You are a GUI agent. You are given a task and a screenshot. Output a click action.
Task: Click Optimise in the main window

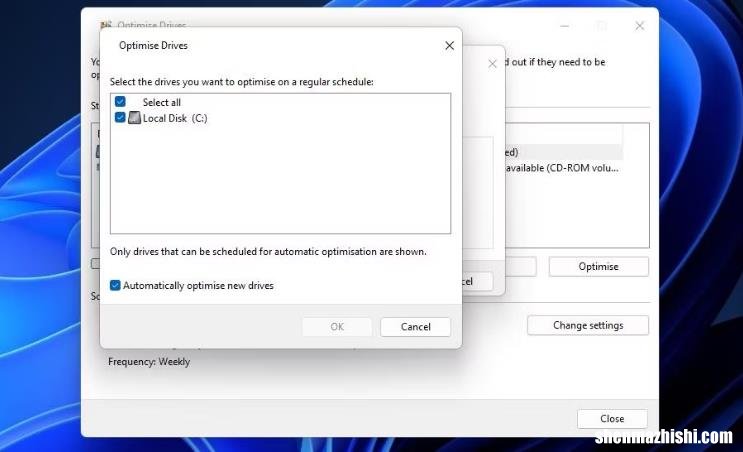[598, 267]
